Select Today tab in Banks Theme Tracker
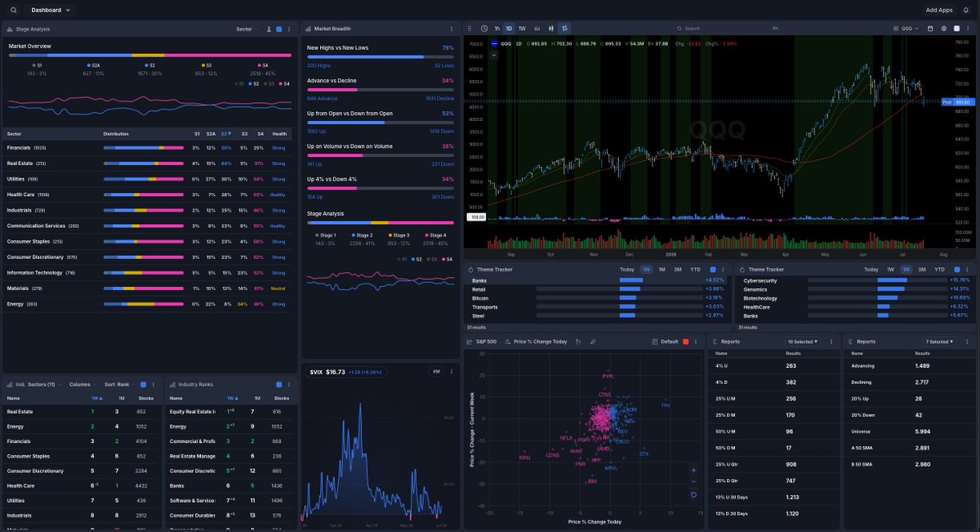Viewport: 980px width, 532px height. [x=627, y=269]
